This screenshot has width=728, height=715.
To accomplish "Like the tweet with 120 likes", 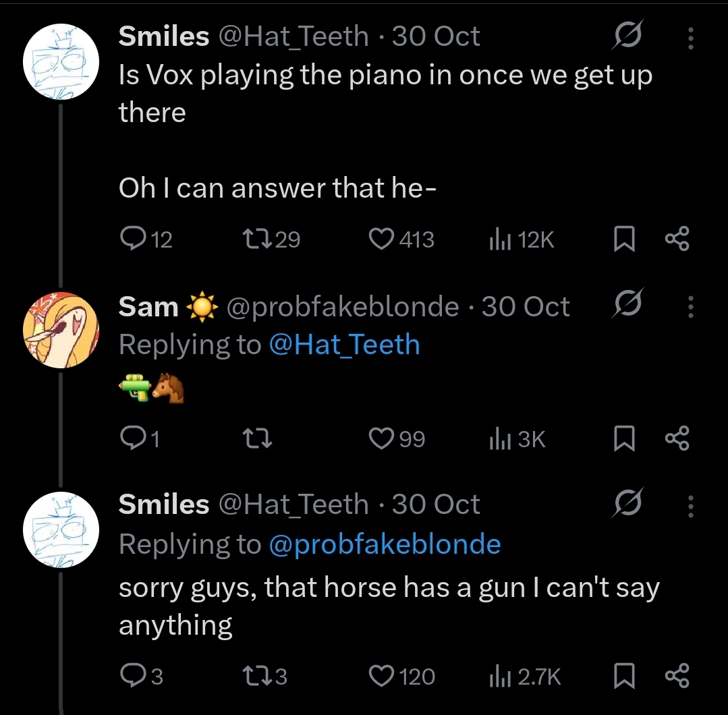I will (383, 675).
